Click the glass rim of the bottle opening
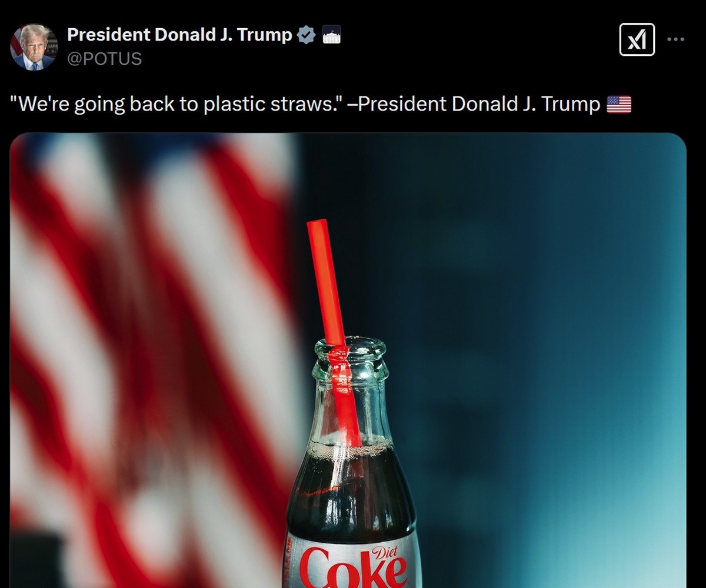 tap(349, 348)
